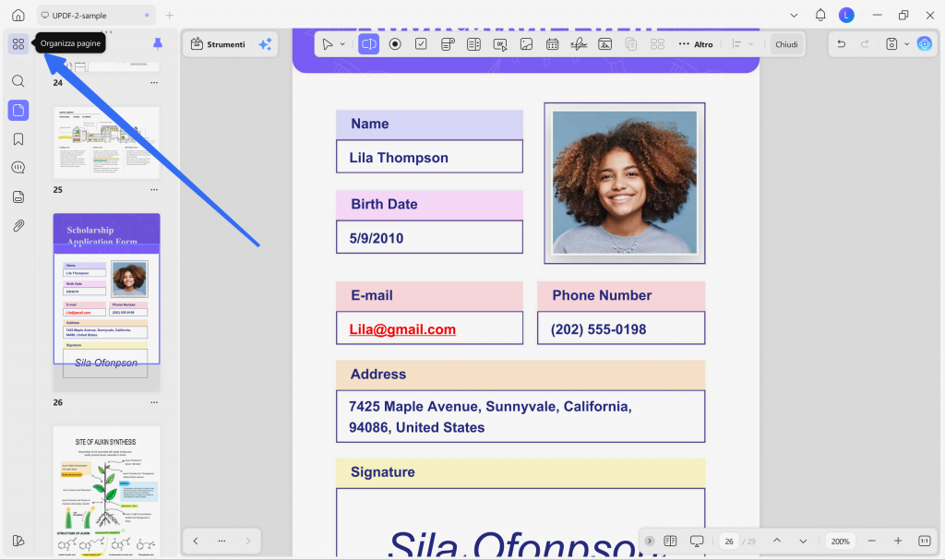Click the Lila Thompson name field
Image resolution: width=945 pixels, height=560 pixels.
(x=429, y=157)
